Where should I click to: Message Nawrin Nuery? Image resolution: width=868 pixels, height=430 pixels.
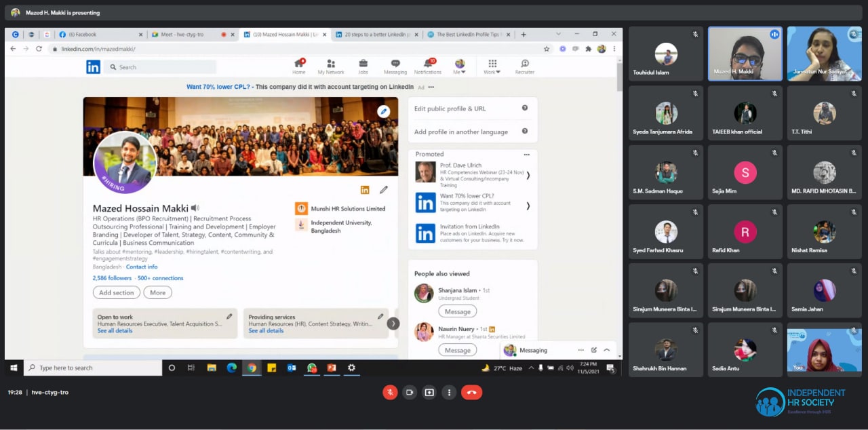pyautogui.click(x=458, y=350)
